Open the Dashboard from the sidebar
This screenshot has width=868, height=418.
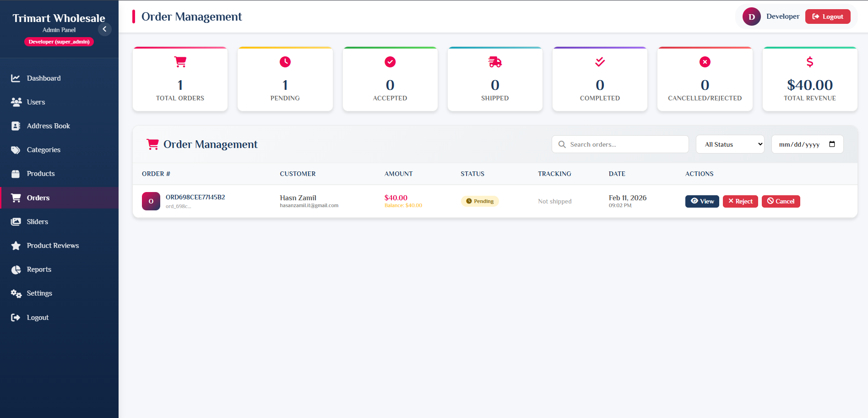43,78
